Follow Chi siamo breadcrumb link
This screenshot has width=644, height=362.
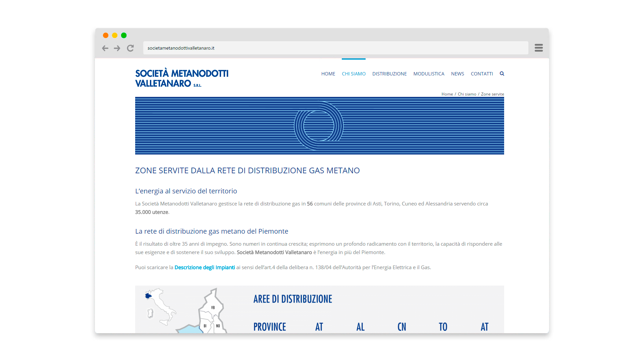click(467, 94)
